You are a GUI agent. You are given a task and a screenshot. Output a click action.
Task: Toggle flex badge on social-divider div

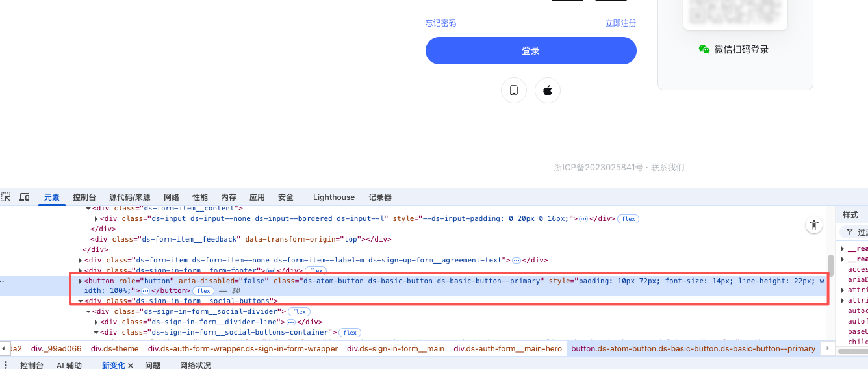[x=298, y=312]
